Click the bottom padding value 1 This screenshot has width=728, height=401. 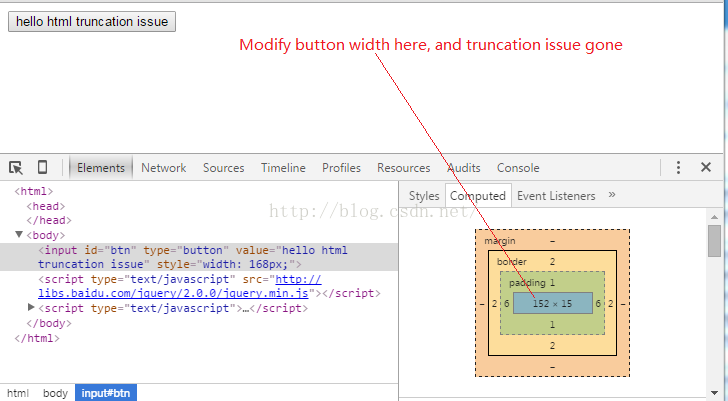coord(552,324)
